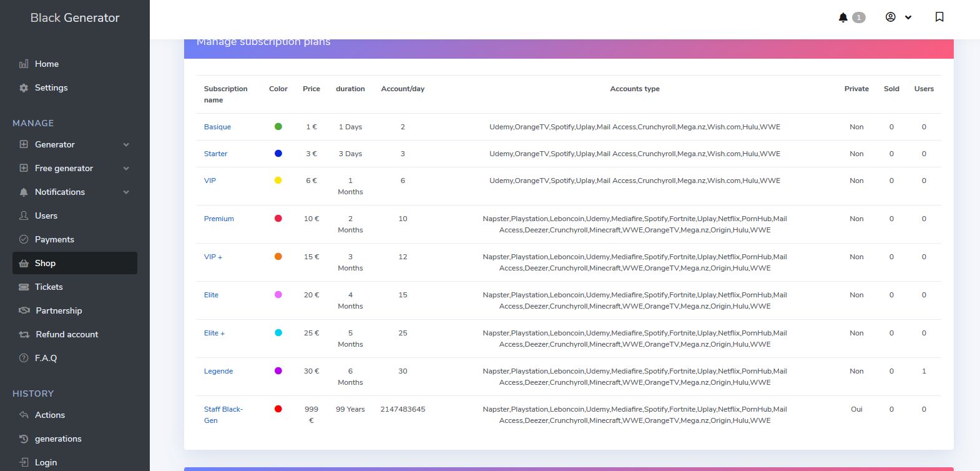Screen dimensions: 980x471
Task: Open the user account menu
Action: click(x=898, y=17)
